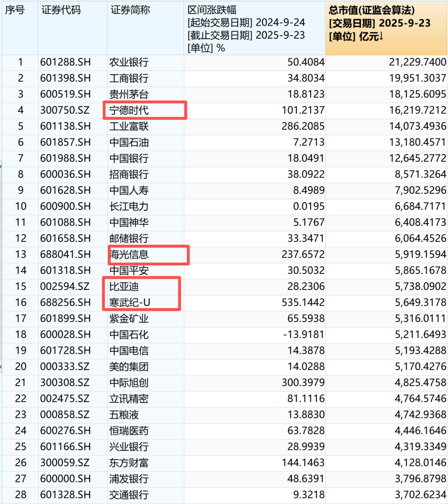Viewport: 448px width, 504px height.
Task: Select stock name 恒瑞医药
Action: click(129, 431)
